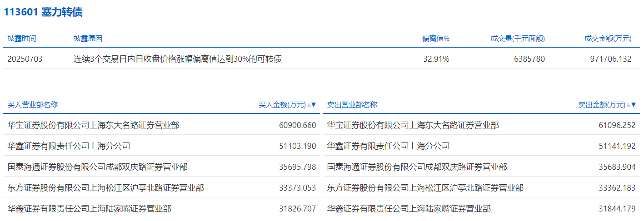Click the 成交金额(万元) column header
Screen dimensions: 644x221
pos(608,39)
